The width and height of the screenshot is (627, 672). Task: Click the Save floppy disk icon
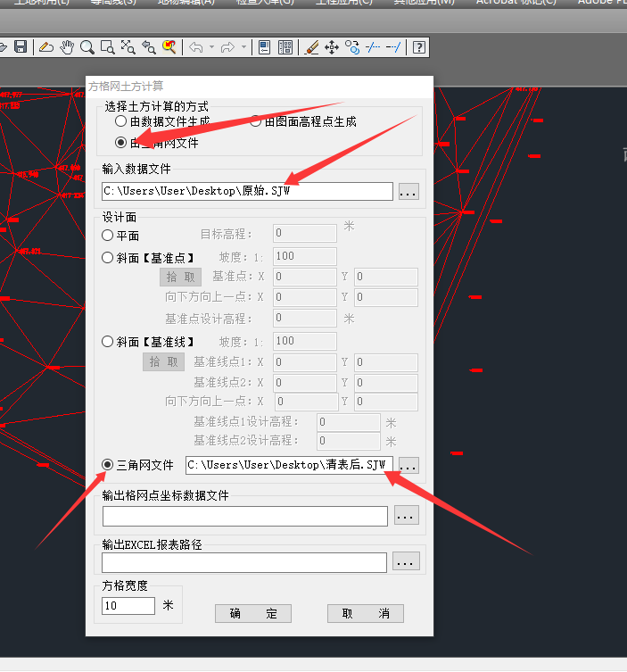click(21, 46)
